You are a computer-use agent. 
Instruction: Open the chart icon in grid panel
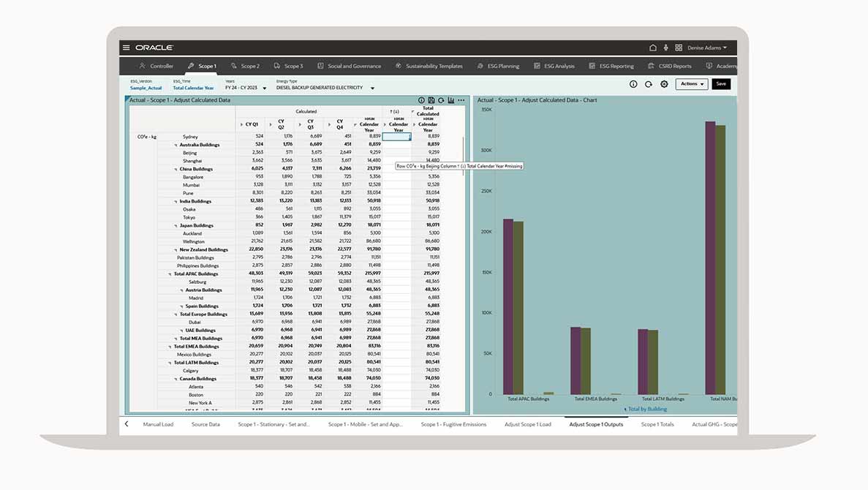451,100
